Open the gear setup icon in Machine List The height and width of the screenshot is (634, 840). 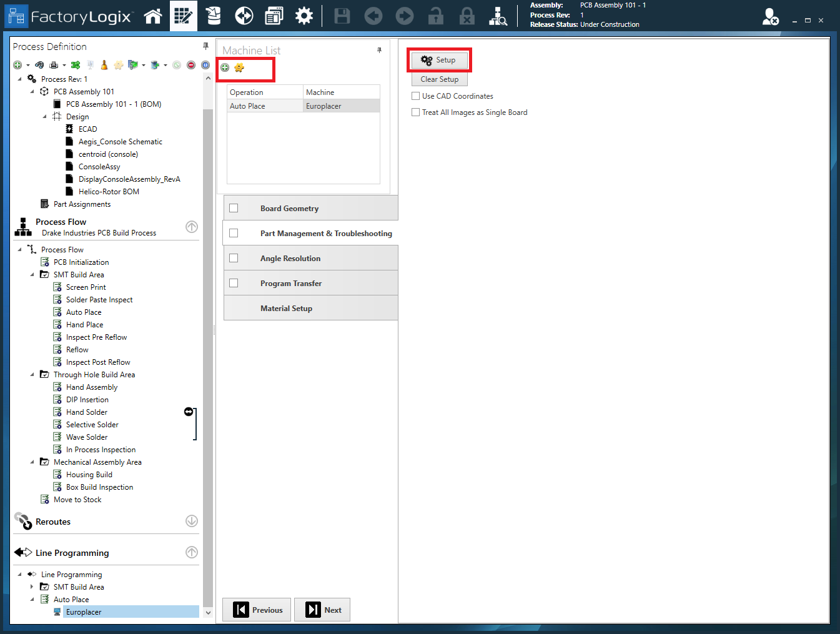(x=239, y=67)
